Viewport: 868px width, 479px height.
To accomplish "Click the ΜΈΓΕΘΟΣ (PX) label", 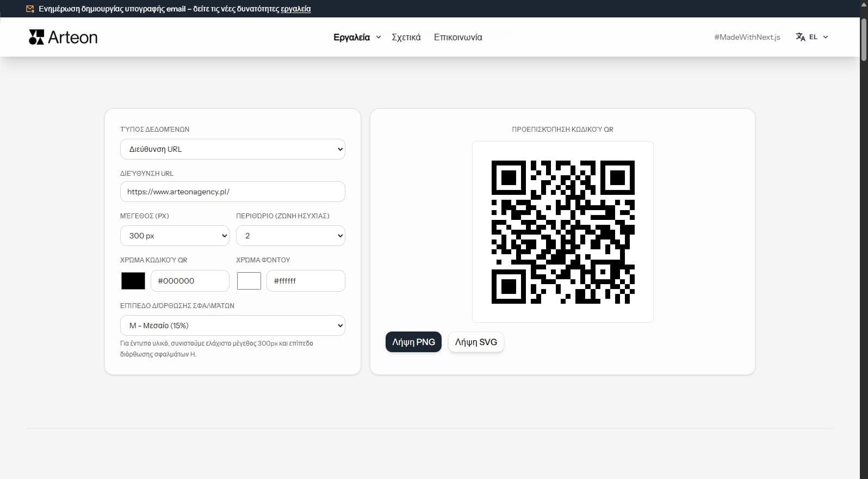I will [145, 216].
